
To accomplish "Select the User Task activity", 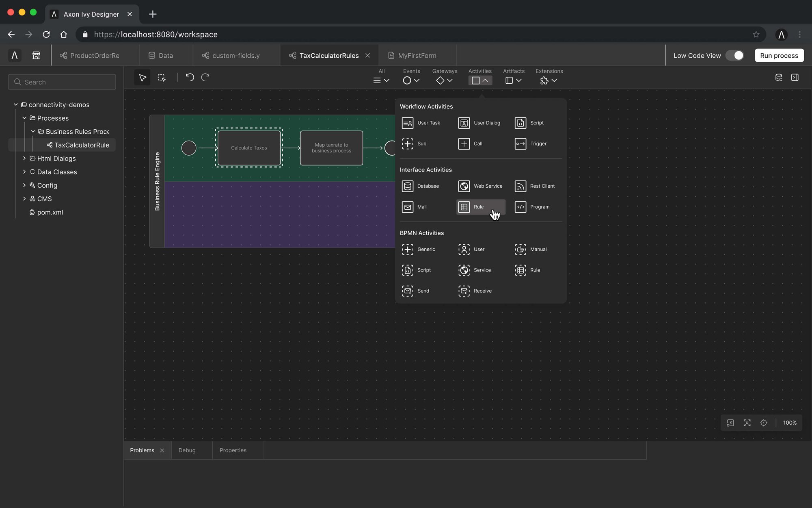I will [421, 123].
